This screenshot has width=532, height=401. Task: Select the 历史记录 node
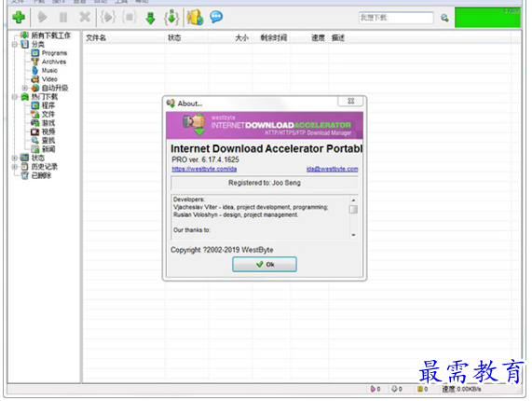click(45, 167)
